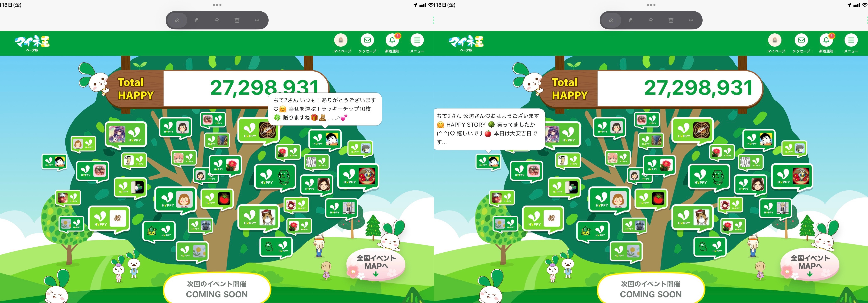This screenshot has width=868, height=303.
Task: Check 新着通知 bell in the right window
Action: (x=826, y=40)
